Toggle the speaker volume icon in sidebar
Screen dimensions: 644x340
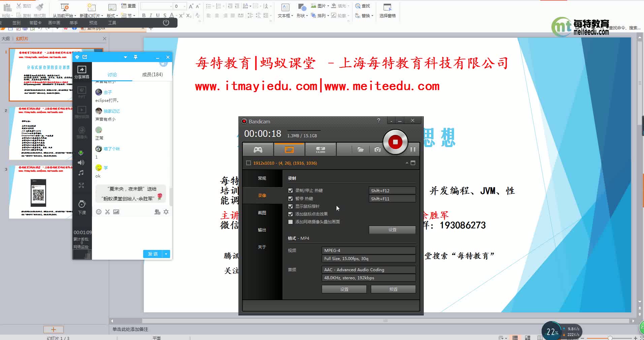point(81,163)
